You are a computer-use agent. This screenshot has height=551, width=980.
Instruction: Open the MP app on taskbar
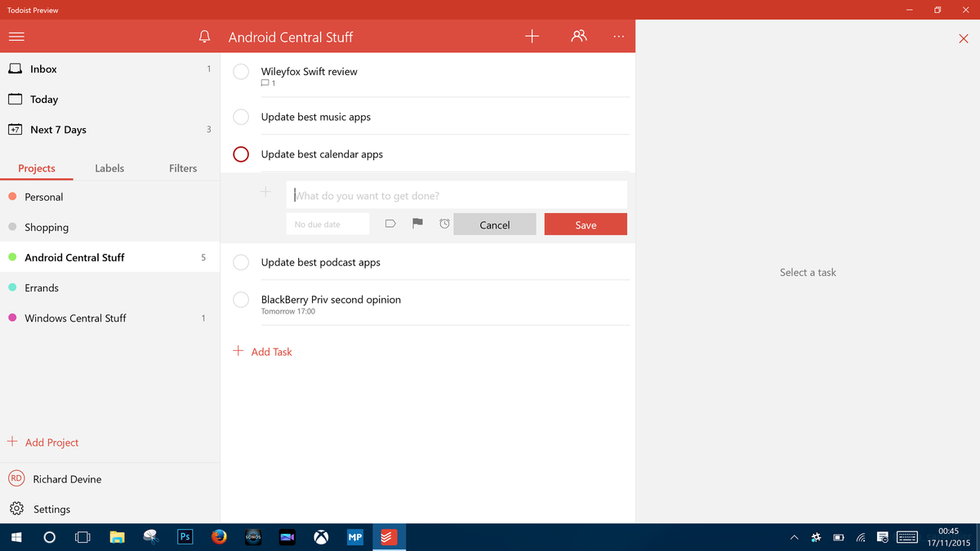[x=355, y=537]
